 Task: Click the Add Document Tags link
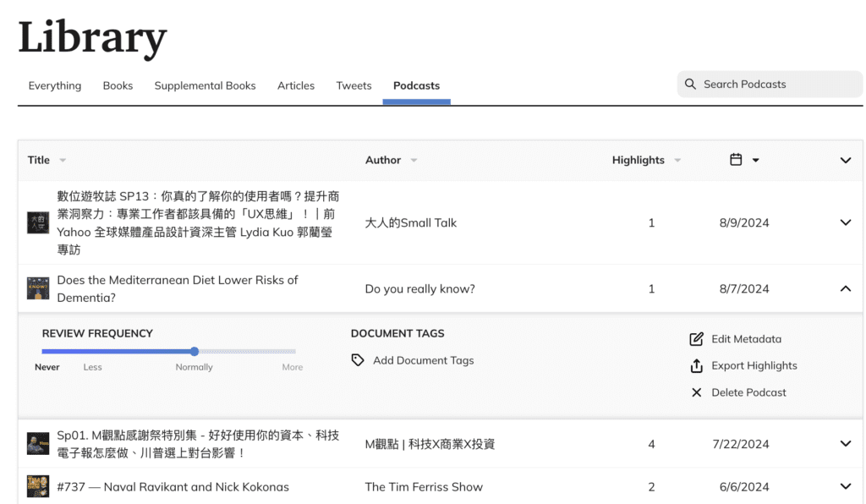tap(423, 360)
